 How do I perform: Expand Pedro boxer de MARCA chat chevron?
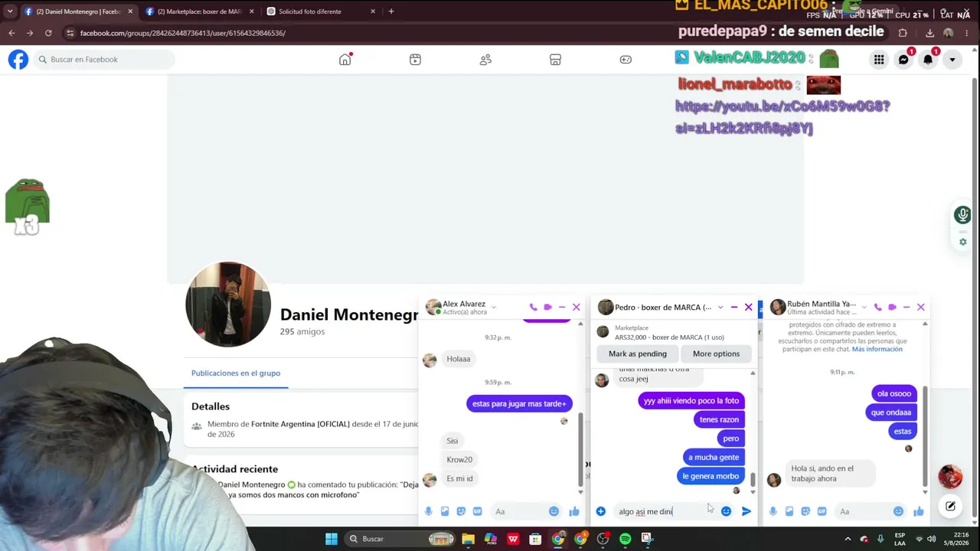pyautogui.click(x=720, y=308)
